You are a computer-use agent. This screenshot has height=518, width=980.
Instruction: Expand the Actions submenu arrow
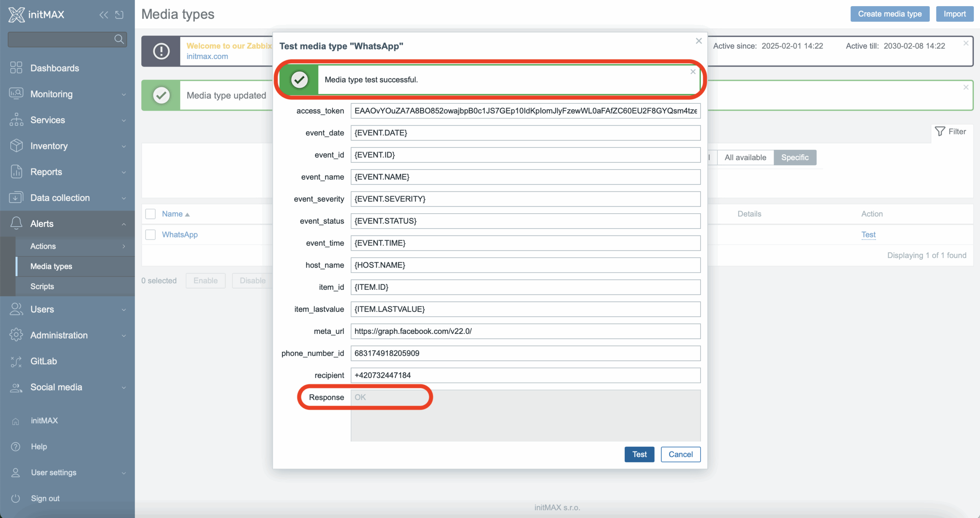click(x=124, y=246)
